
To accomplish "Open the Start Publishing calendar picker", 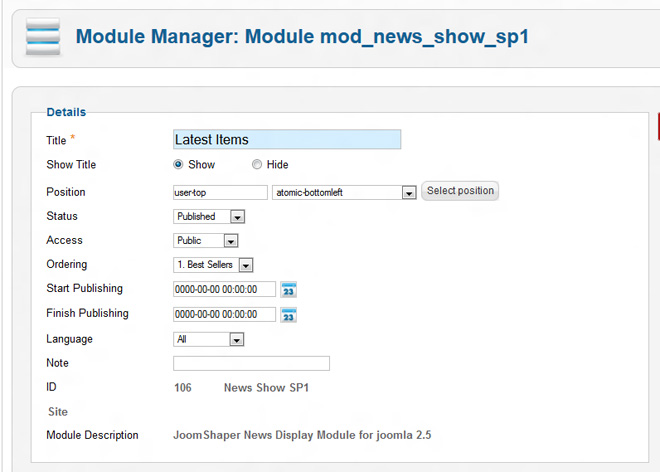I will pyautogui.click(x=289, y=290).
